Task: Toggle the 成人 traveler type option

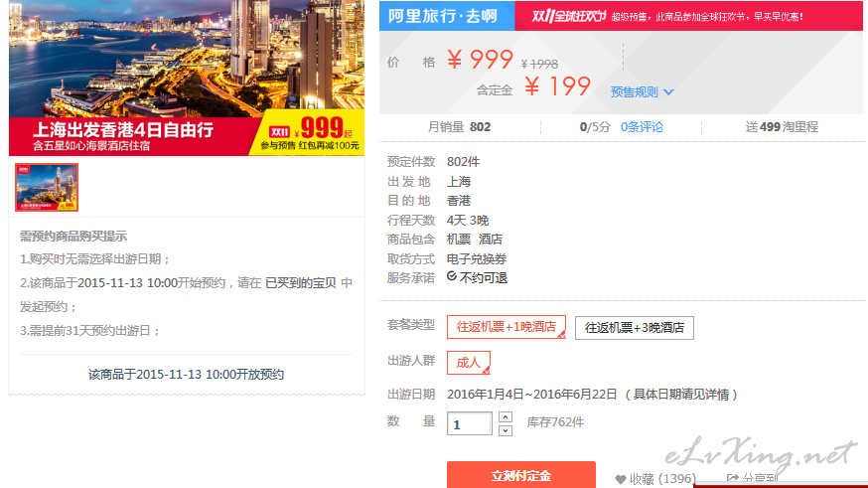Action: click(x=469, y=363)
